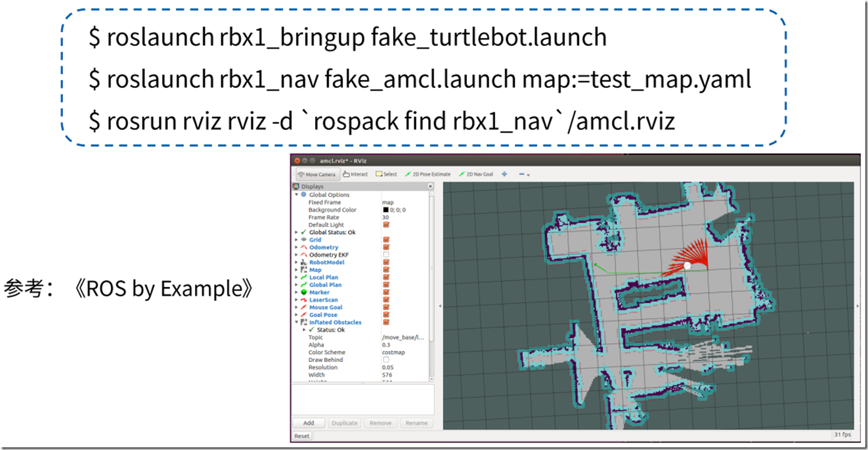Click the Global Options gear icon
The width and height of the screenshot is (868, 450).
pyautogui.click(x=303, y=194)
